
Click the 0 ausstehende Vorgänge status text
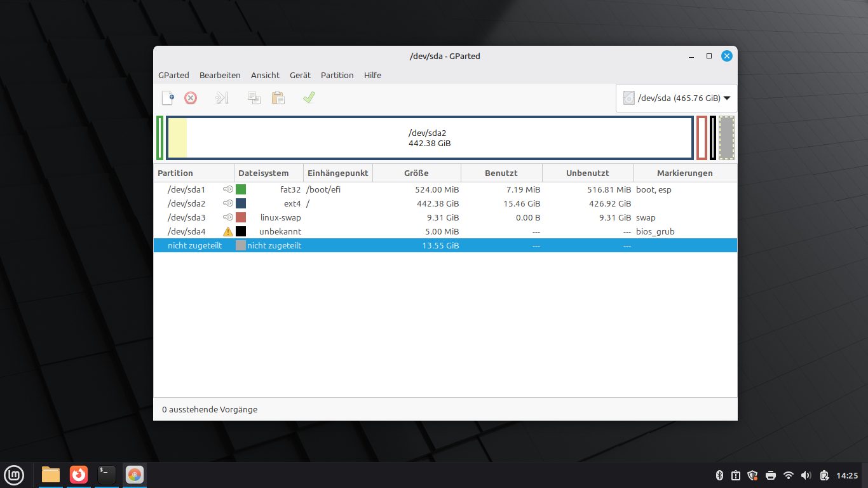pos(210,410)
